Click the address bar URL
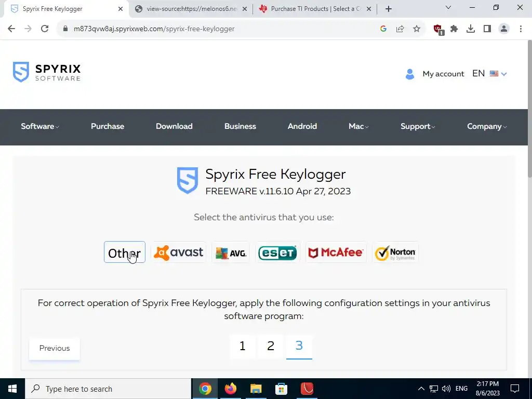The height and width of the screenshot is (399, 532). [154, 29]
